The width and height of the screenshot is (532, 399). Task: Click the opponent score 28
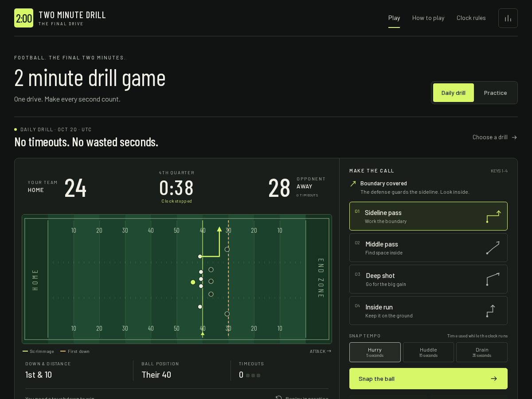click(x=279, y=188)
